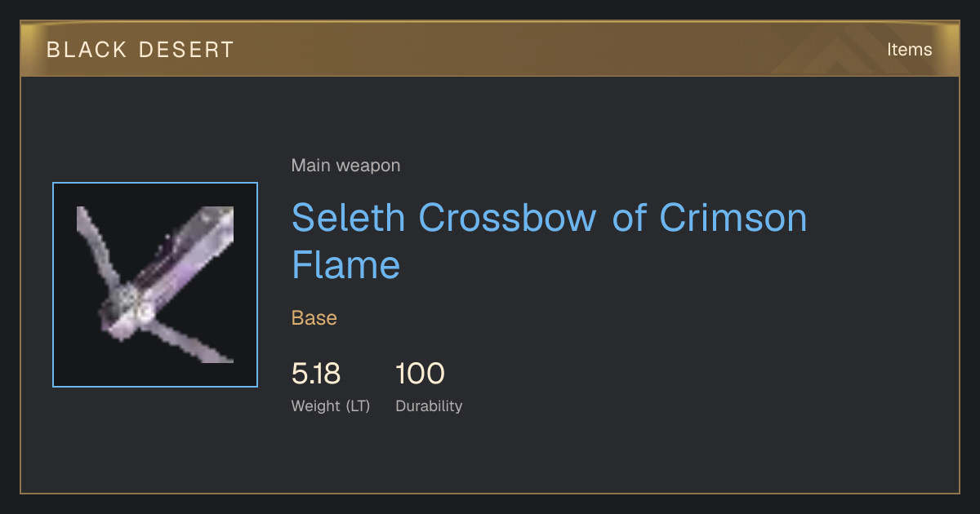Click the word Seleth in item name
Screen dimensions: 980x514
coord(348,218)
